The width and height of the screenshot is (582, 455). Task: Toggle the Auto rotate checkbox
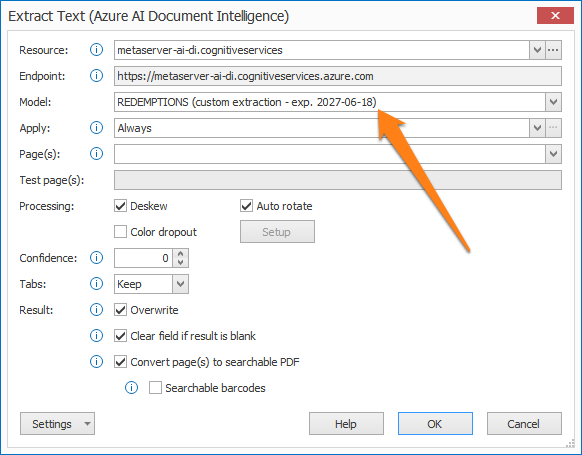[246, 206]
